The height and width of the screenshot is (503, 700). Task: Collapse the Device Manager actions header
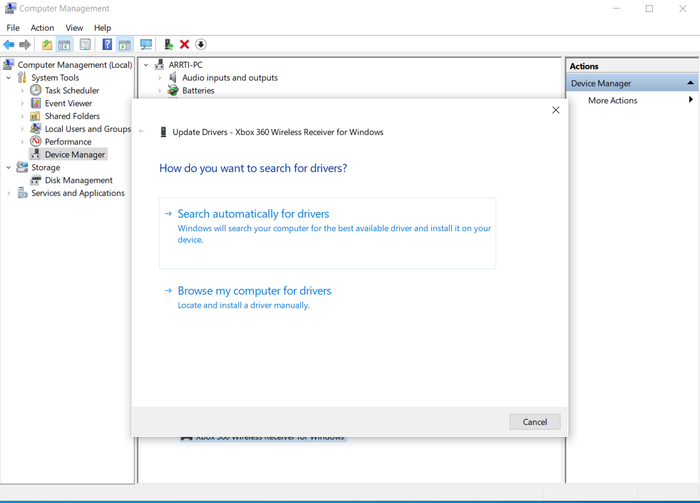pyautogui.click(x=690, y=83)
